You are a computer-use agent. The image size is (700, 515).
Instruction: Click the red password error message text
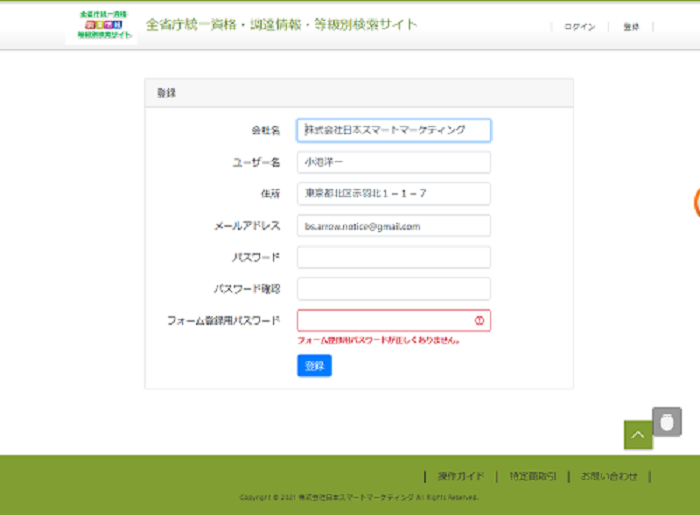pyautogui.click(x=378, y=340)
